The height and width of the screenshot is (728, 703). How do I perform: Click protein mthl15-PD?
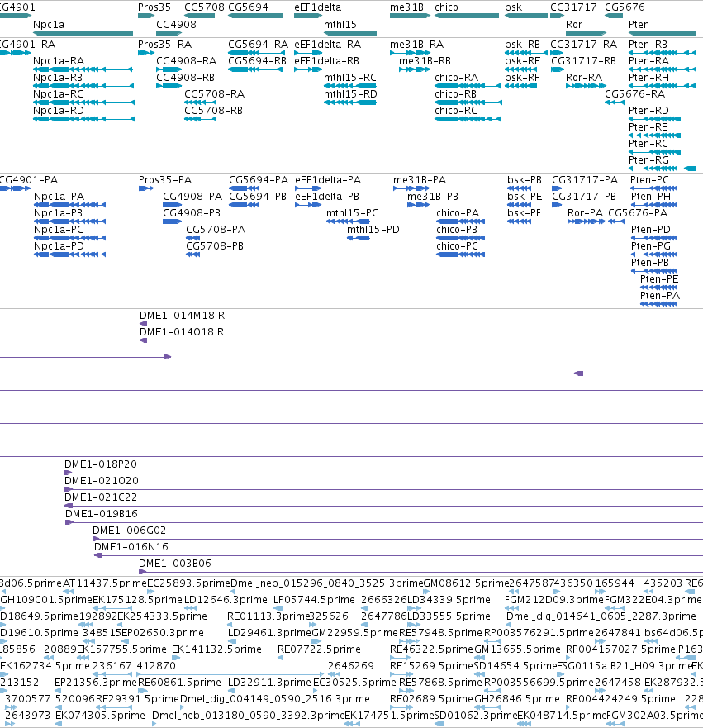359,238
